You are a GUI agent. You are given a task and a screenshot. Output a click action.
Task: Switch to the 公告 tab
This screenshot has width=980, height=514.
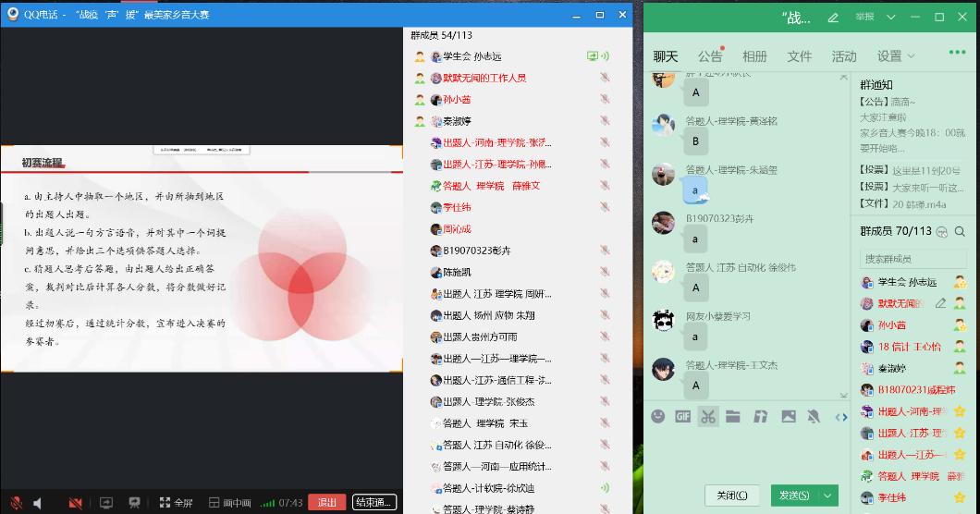tap(710, 56)
